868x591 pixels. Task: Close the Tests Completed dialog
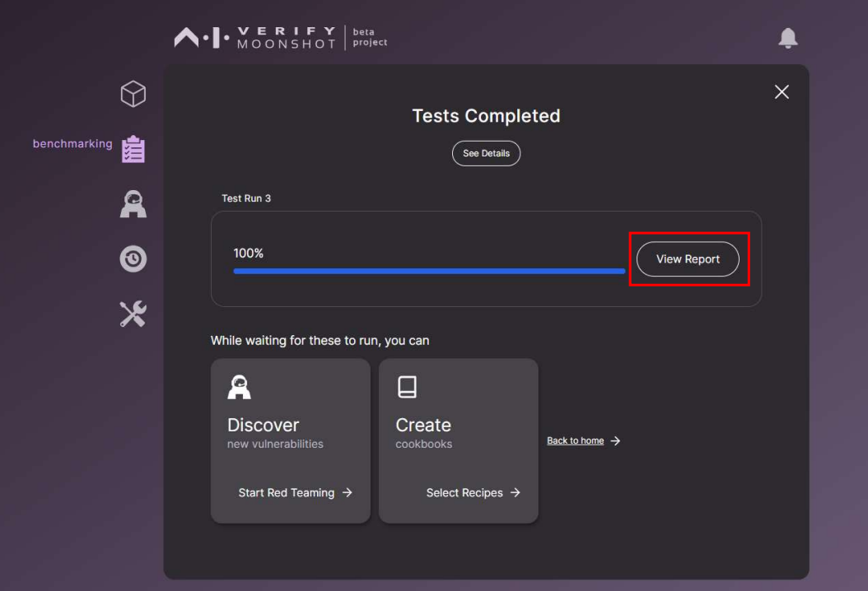tap(782, 92)
